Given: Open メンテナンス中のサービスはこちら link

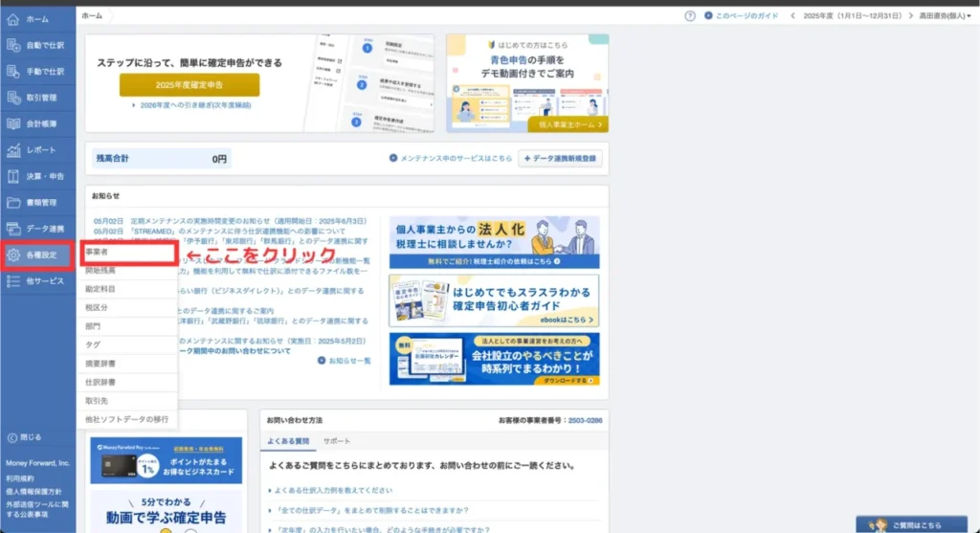Looking at the screenshot, I should [451, 159].
